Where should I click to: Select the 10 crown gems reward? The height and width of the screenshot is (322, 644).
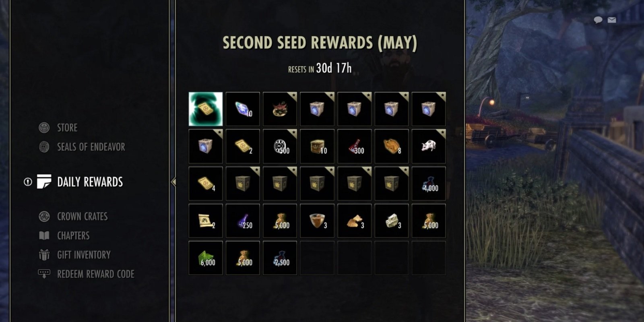243,109
